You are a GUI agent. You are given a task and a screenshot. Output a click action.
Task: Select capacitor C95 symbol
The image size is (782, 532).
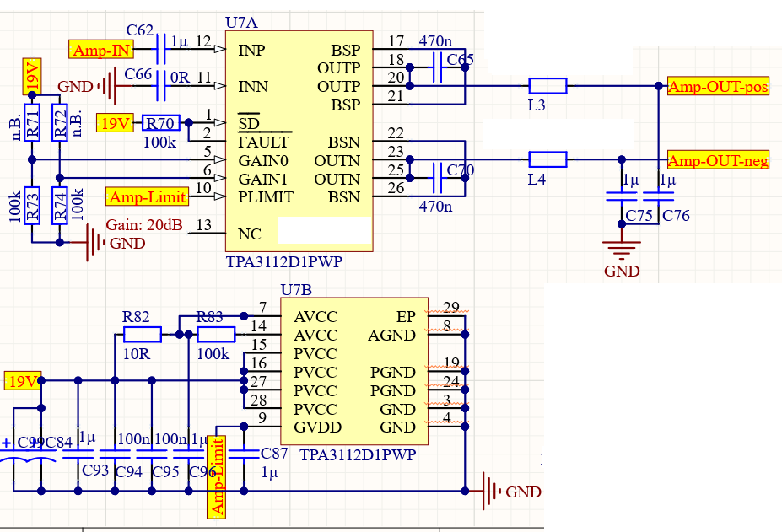point(152,454)
